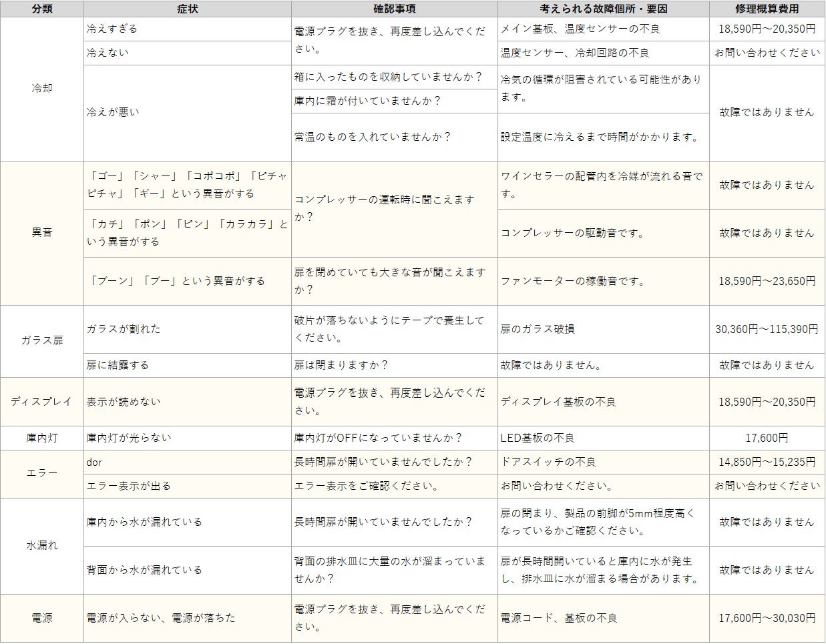Viewport: 826px width, 644px height.
Task: Click the 電源 category cell
Action: [41, 618]
